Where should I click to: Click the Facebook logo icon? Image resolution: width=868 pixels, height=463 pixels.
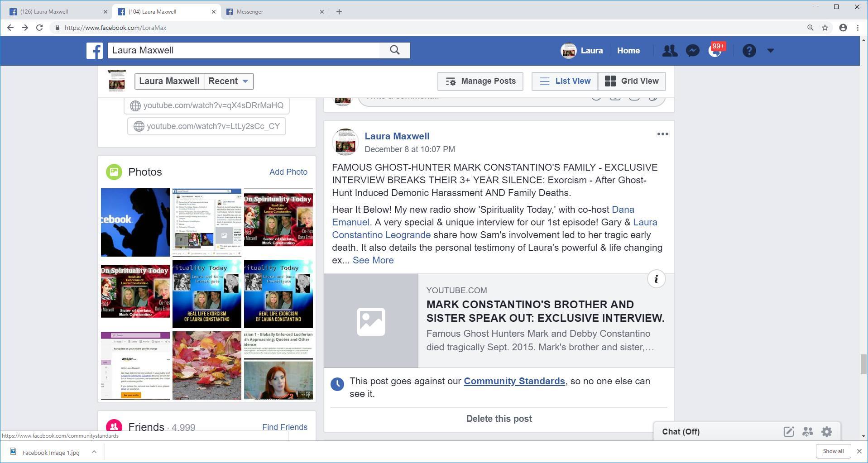[95, 51]
